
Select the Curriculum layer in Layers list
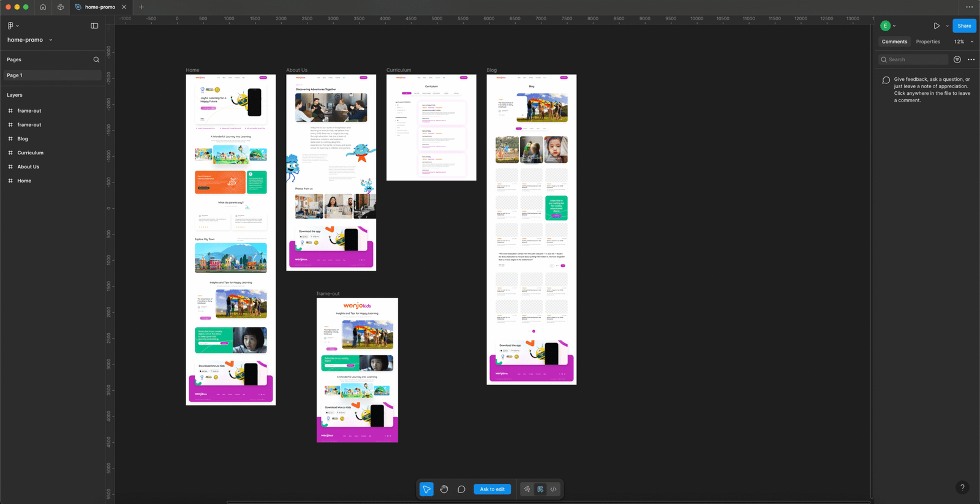coord(30,152)
